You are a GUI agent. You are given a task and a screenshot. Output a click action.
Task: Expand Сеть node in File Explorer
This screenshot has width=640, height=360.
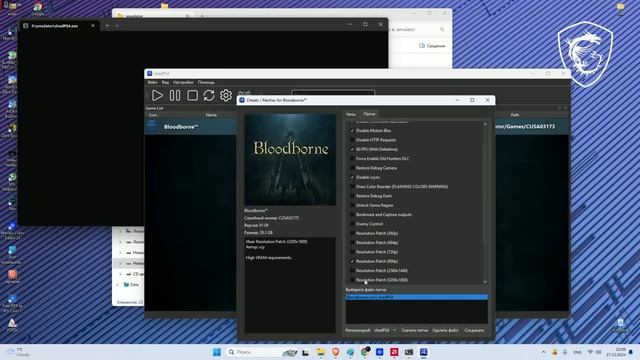tap(118, 284)
